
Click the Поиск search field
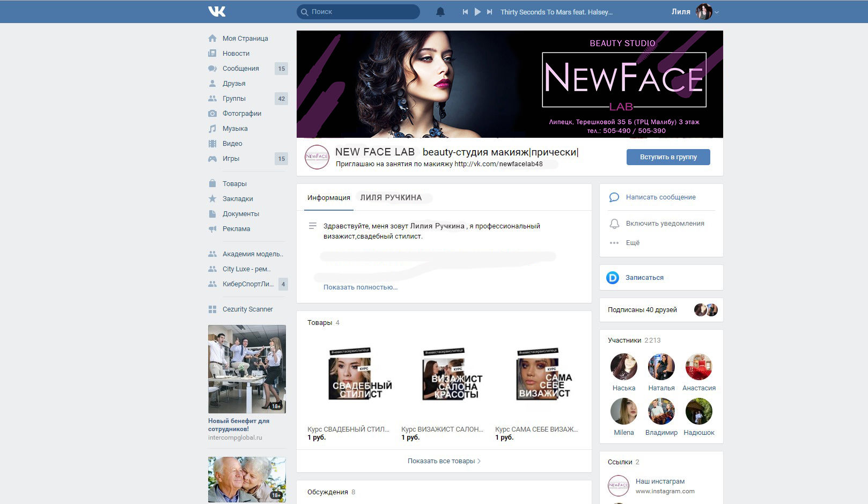pyautogui.click(x=358, y=12)
